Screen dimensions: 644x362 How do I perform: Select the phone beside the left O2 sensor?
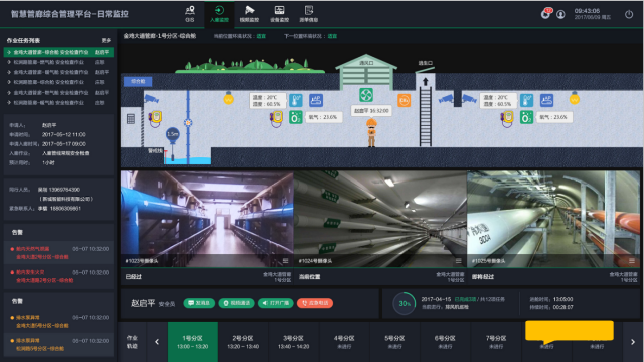(x=276, y=119)
